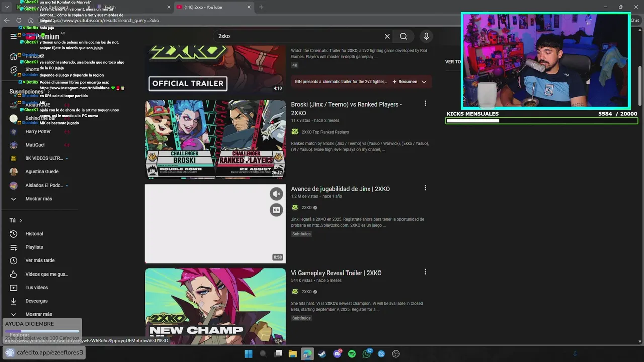644x362 pixels.
Task: Click the search magnifier button
Action: tap(404, 36)
